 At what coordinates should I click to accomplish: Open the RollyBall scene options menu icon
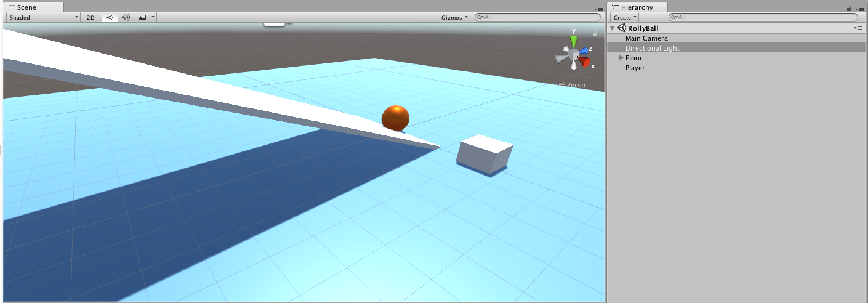858,28
